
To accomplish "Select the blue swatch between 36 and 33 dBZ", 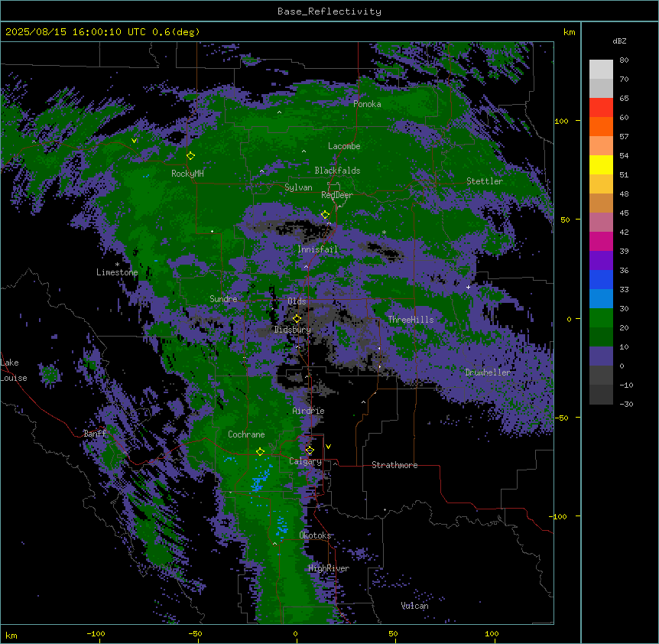I will (x=601, y=279).
